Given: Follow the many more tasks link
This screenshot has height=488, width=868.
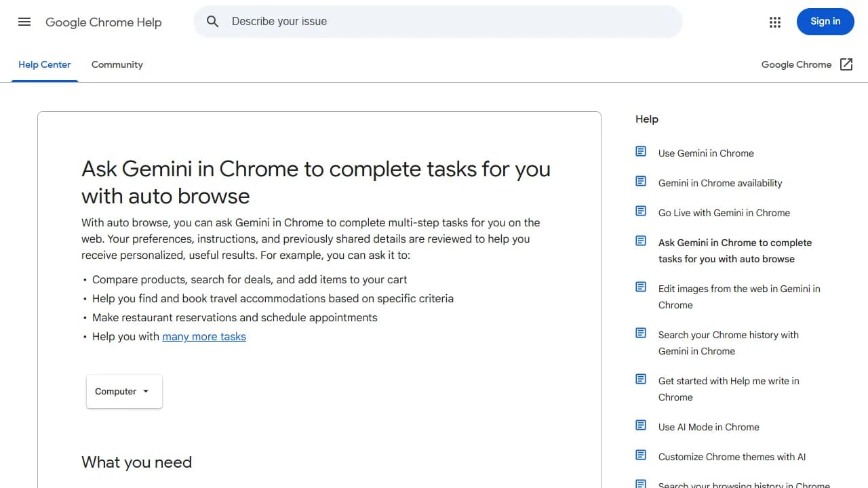Looking at the screenshot, I should pos(204,336).
